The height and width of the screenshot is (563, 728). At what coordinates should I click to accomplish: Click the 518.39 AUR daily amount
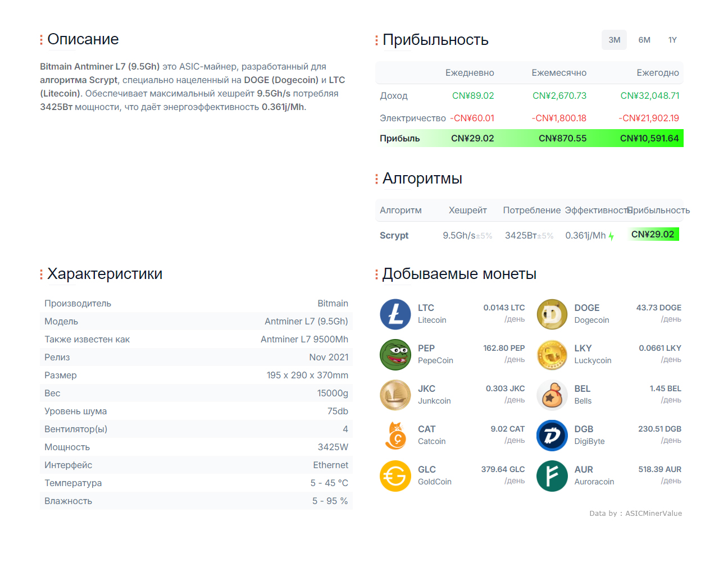[659, 469]
